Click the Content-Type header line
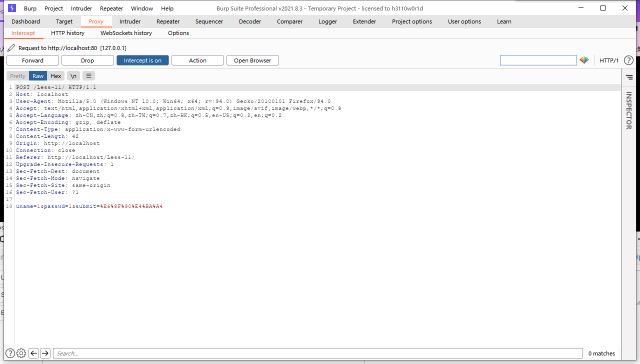This screenshot has height=364, width=640. coord(98,129)
